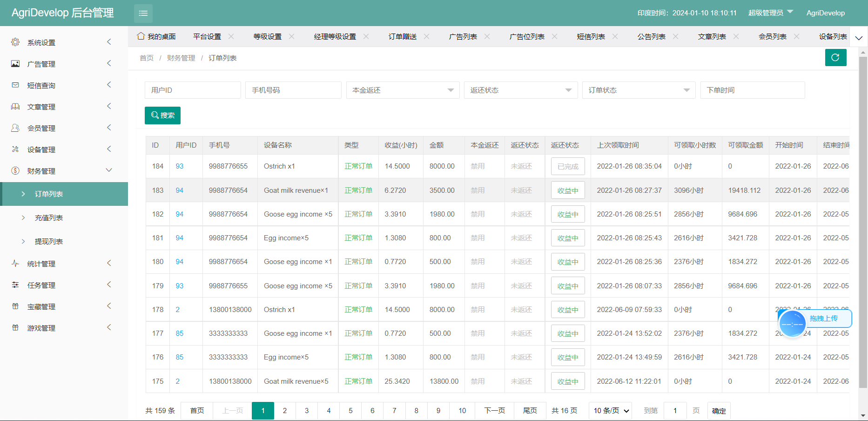Open the 订单状态 dropdown filter
Screen dimensions: 868x421
point(639,90)
